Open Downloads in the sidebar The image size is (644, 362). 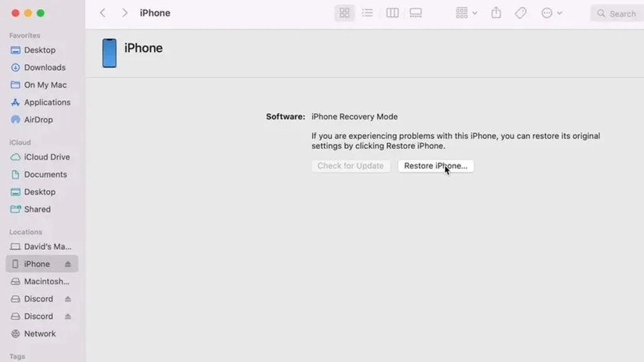44,67
